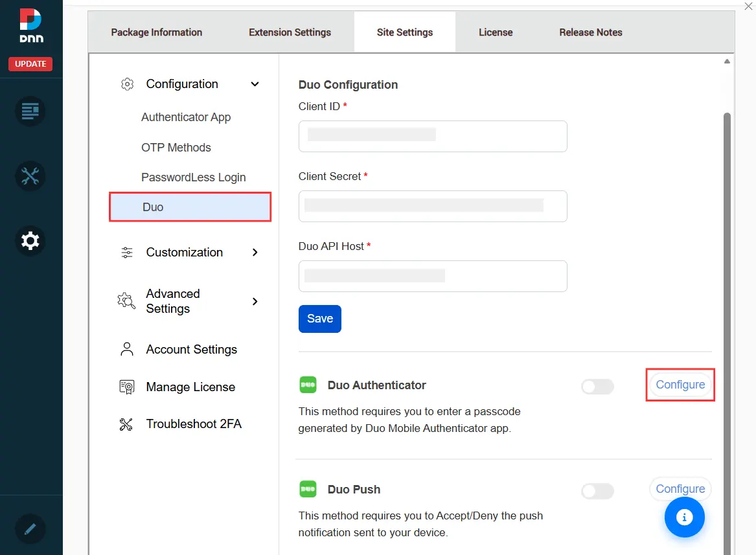
Task: Expand the Advanced Settings chevron
Action: (x=255, y=301)
